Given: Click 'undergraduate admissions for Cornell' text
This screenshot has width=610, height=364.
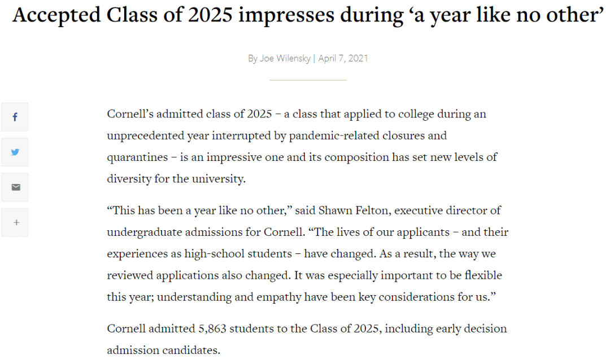Looking at the screenshot, I should [x=205, y=232].
